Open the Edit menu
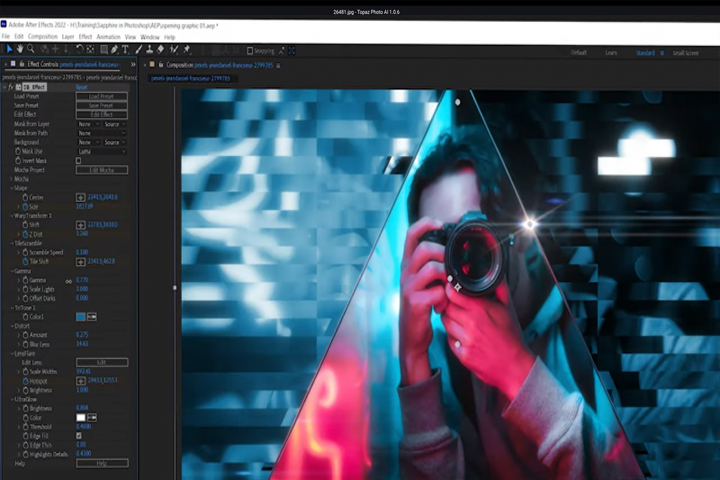 [x=19, y=36]
